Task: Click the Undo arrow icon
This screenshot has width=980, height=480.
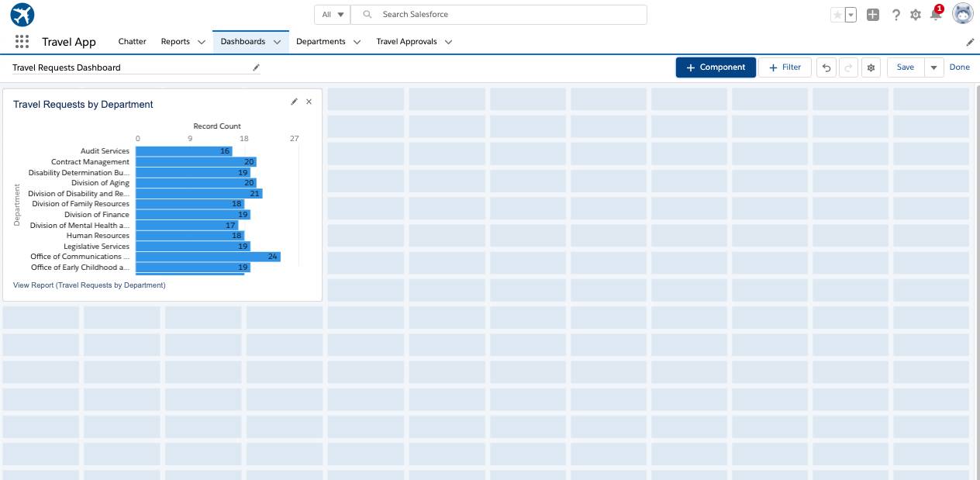Action: tap(826, 67)
